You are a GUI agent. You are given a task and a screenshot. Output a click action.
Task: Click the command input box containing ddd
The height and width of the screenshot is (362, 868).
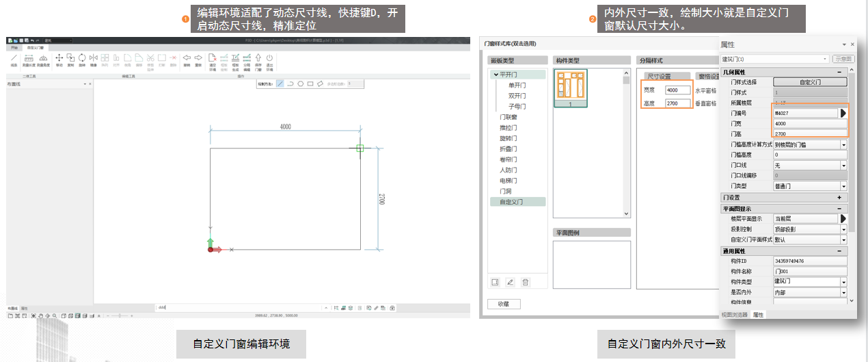tap(239, 307)
